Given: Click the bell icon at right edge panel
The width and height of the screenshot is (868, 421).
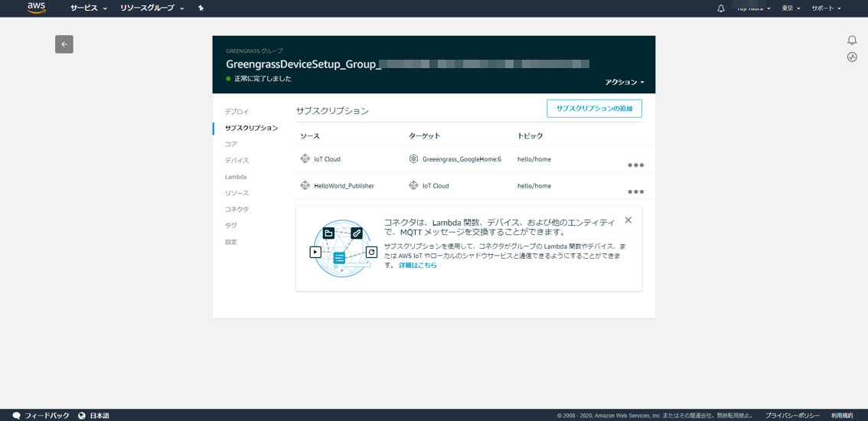Looking at the screenshot, I should tap(852, 41).
